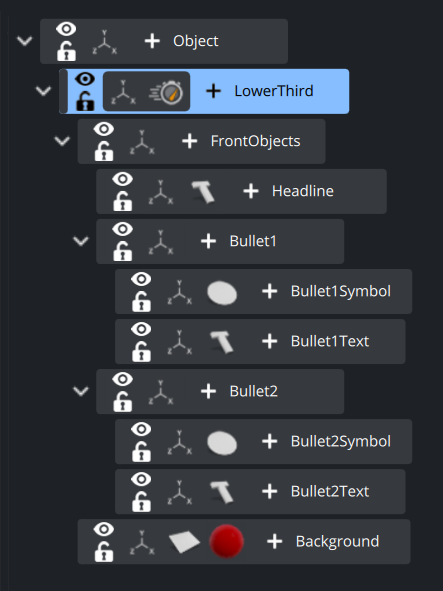Click the circle geometry icon on Bullet1Symbol
443x591 pixels.
click(222, 293)
